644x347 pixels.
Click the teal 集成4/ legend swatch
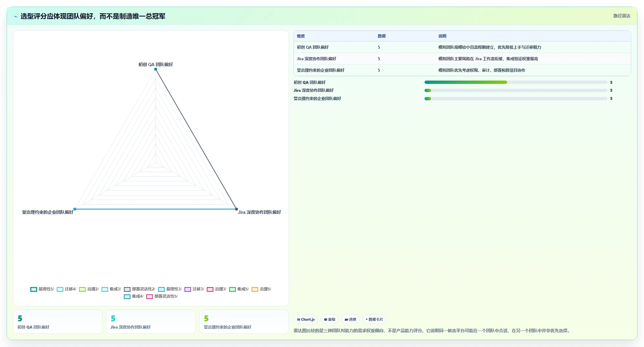(127, 297)
